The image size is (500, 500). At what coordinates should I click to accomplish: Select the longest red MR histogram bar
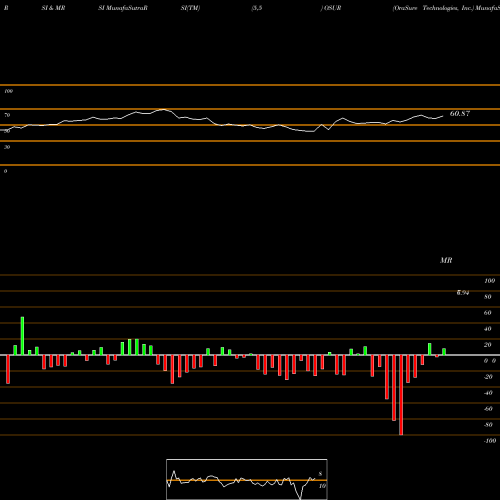pyautogui.click(x=401, y=395)
